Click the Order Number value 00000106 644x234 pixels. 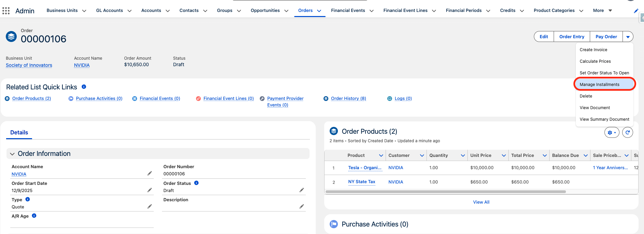[174, 174]
